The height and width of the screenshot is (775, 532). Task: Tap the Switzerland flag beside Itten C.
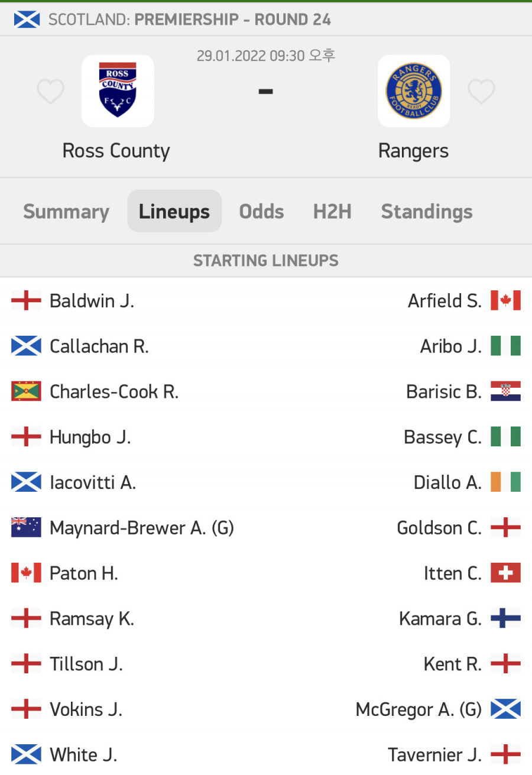pyautogui.click(x=505, y=573)
